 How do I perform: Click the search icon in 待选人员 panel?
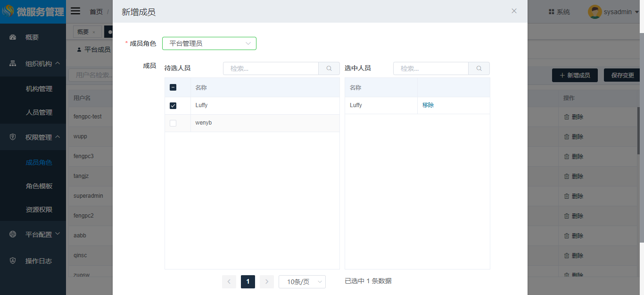[329, 68]
